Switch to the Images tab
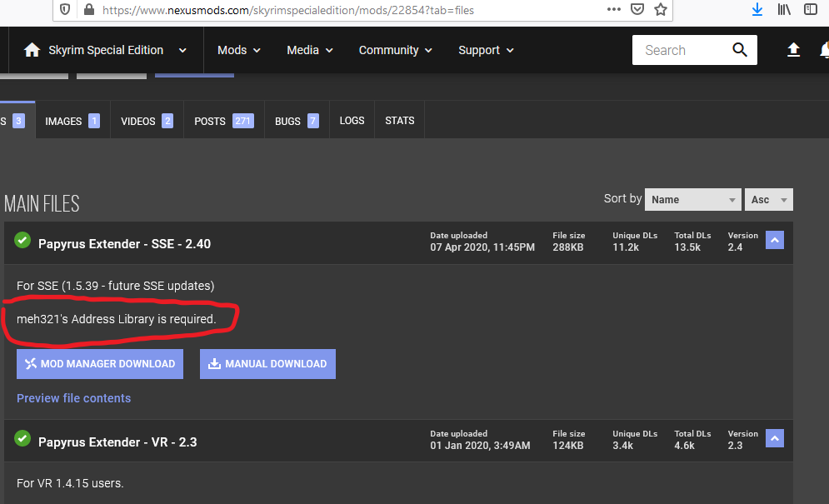 pyautogui.click(x=72, y=121)
